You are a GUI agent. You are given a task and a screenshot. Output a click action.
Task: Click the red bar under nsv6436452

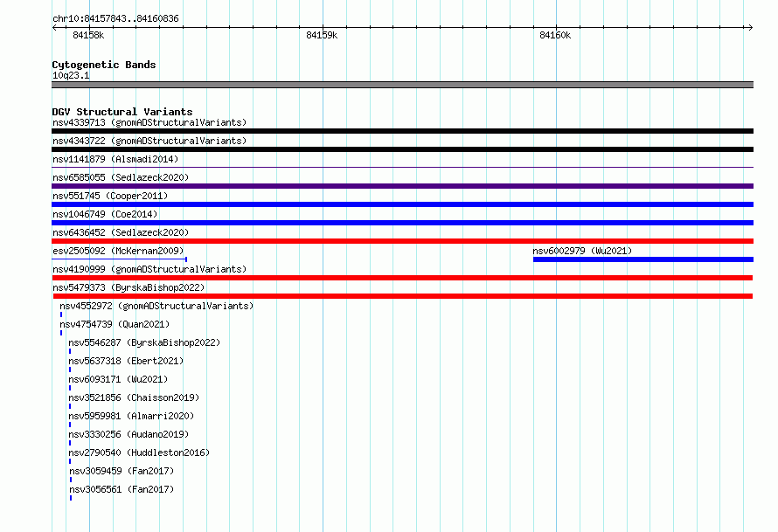click(x=402, y=241)
